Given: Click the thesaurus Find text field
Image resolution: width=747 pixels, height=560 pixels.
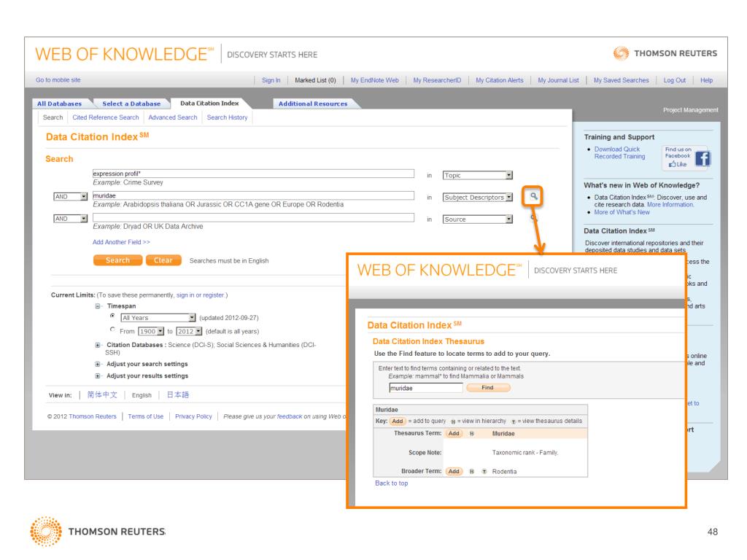Looking at the screenshot, I should pos(426,388).
